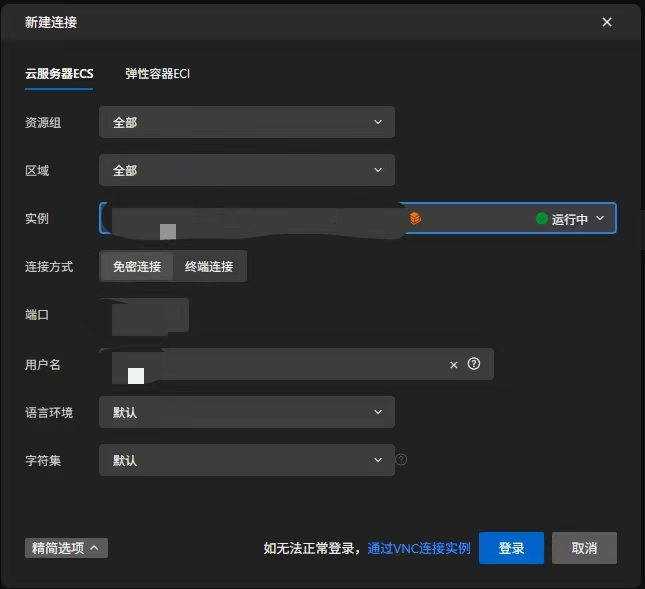Clear the 用户名 field with the X icon
The height and width of the screenshot is (589, 645).
click(x=453, y=365)
